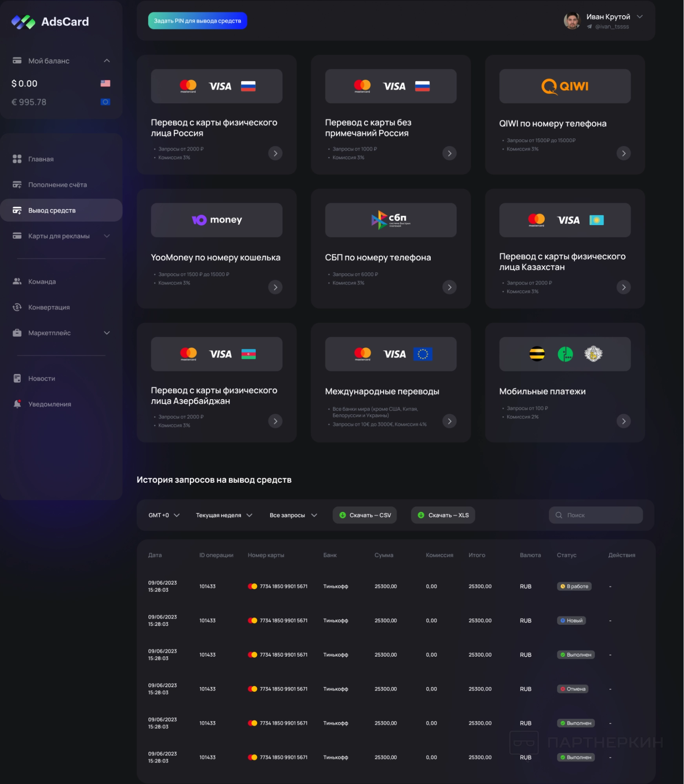The height and width of the screenshot is (784, 684).
Task: Expand the Маркетплейс submenu
Action: point(107,333)
